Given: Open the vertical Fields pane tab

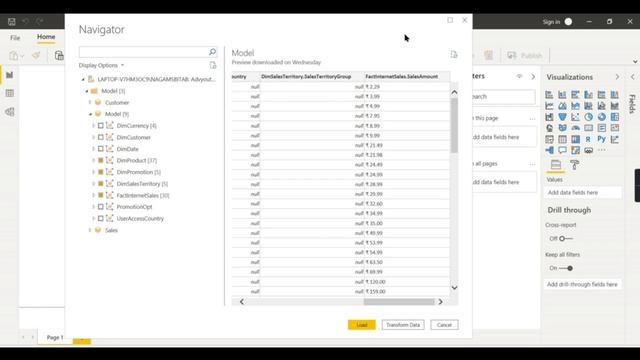Looking at the screenshot, I should click(632, 104).
